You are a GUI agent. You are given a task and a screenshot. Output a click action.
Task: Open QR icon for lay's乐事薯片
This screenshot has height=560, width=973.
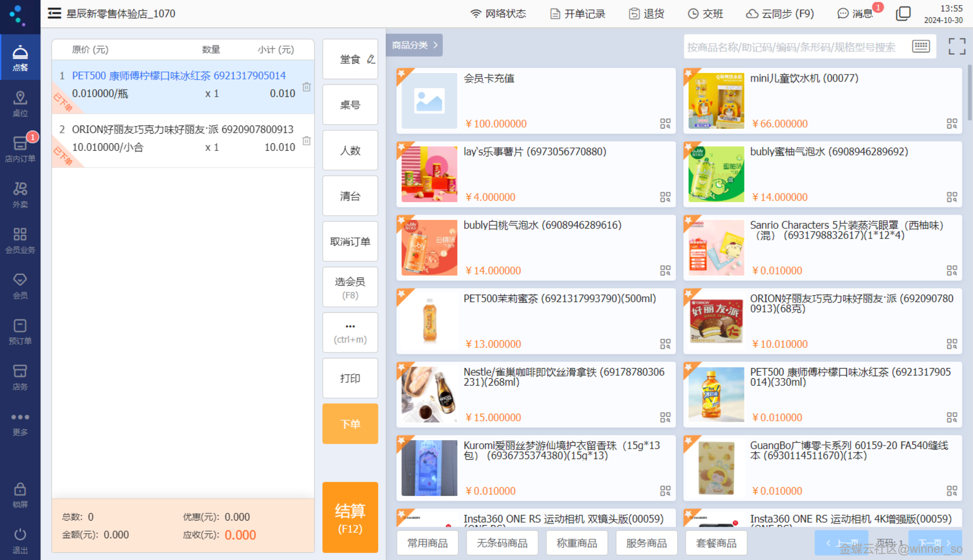pos(665,197)
